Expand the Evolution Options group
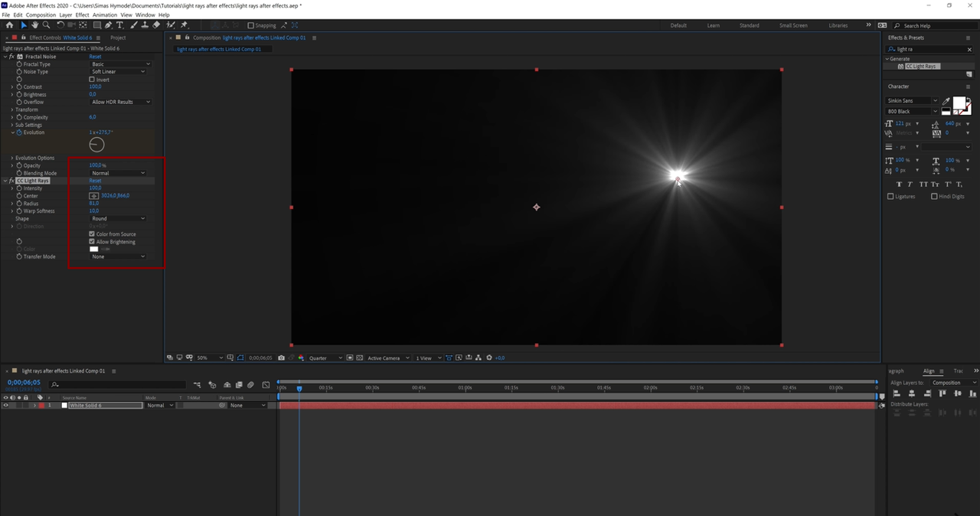 pos(12,158)
